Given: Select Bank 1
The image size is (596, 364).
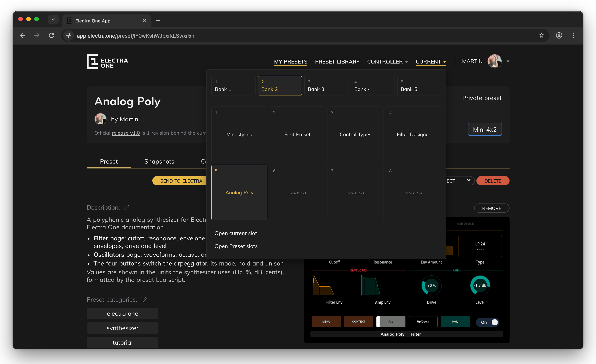Looking at the screenshot, I should (233, 86).
